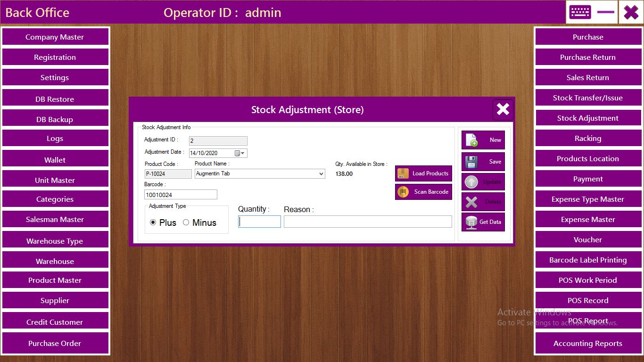This screenshot has height=362, width=644.
Task: Open Product Master
Action: coord(55,280)
